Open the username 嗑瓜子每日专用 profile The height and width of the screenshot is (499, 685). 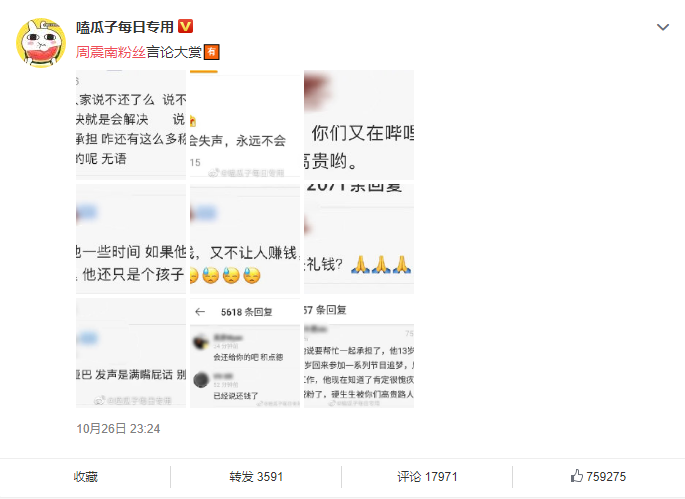coord(125,27)
